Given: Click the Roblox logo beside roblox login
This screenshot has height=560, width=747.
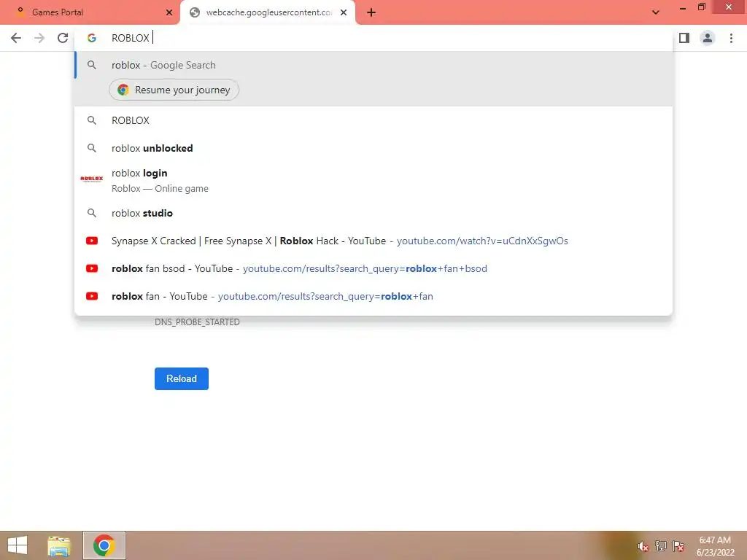Looking at the screenshot, I should pos(91,179).
